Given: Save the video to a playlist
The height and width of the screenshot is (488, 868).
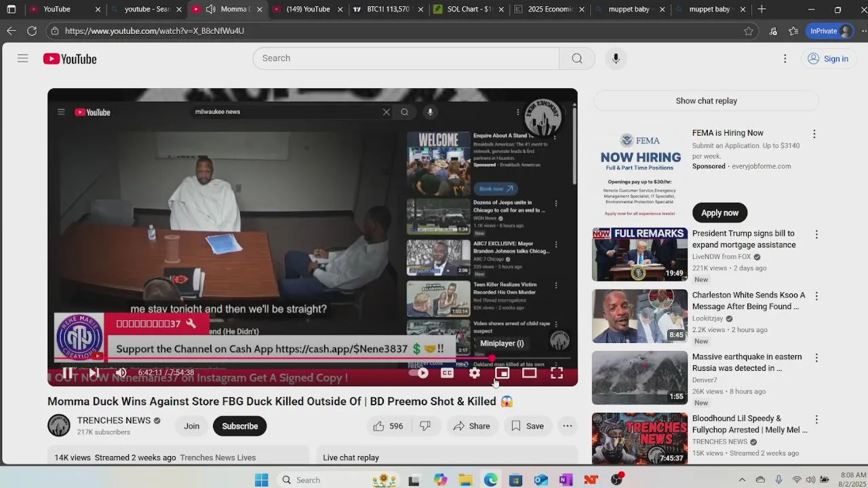Looking at the screenshot, I should pos(527,426).
